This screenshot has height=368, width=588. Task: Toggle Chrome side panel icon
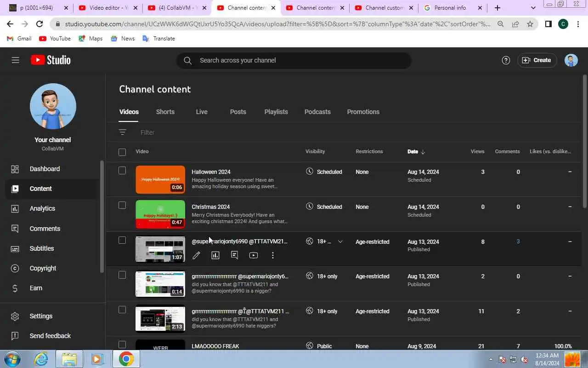pyautogui.click(x=548, y=24)
